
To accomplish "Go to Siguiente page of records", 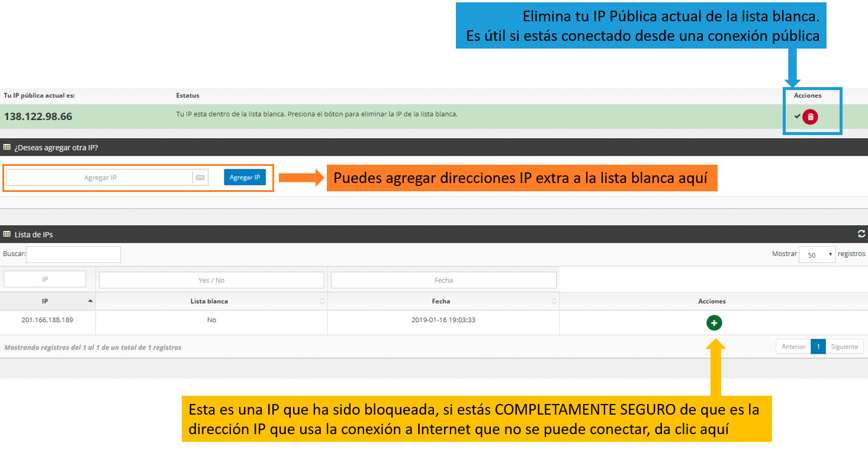I will pyautogui.click(x=844, y=347).
